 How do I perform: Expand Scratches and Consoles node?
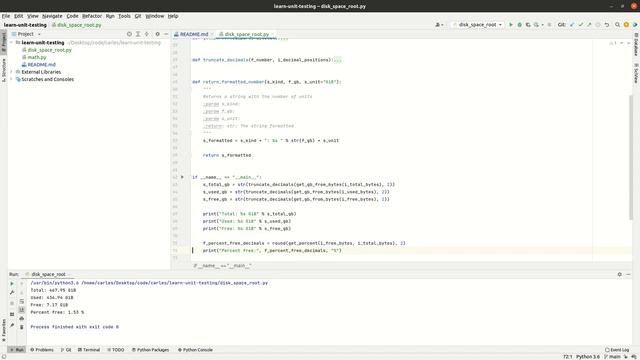[x=12, y=79]
